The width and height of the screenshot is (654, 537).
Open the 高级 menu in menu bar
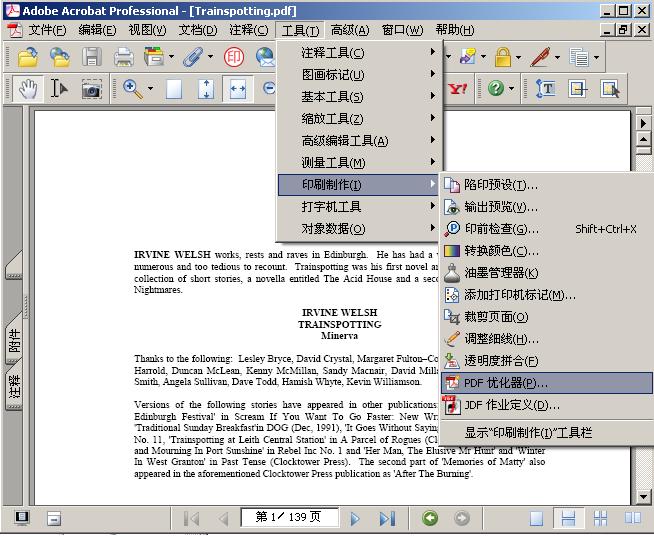click(x=350, y=30)
